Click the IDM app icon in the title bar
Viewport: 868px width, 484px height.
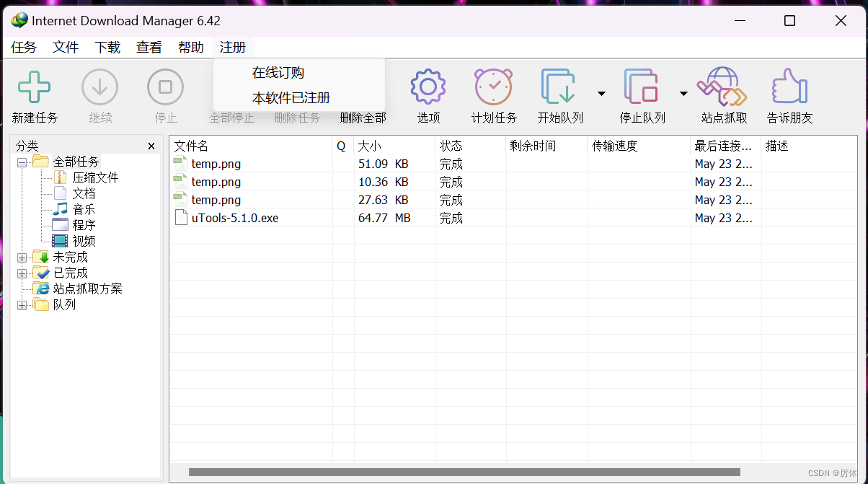(x=19, y=20)
